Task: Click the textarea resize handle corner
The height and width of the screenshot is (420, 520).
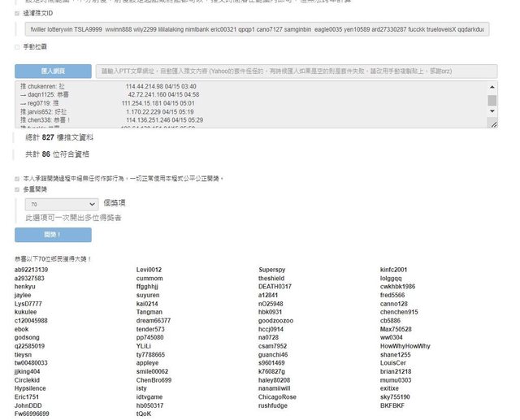Action: pos(494,127)
